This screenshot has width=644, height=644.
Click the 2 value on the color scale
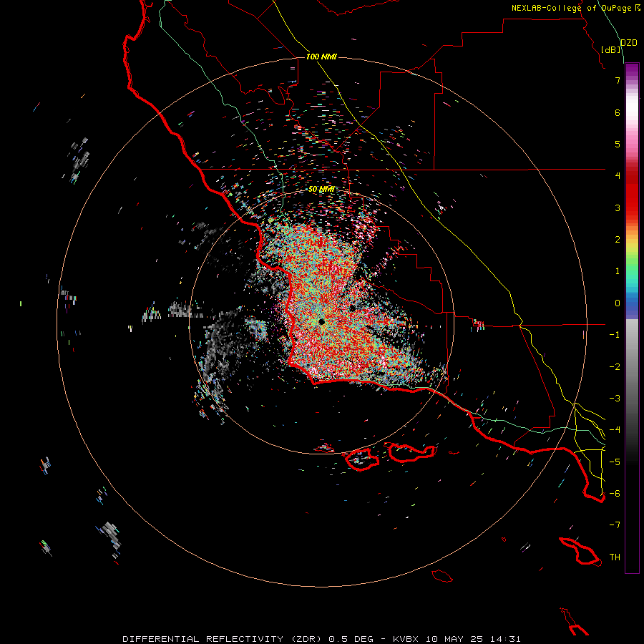pos(618,240)
